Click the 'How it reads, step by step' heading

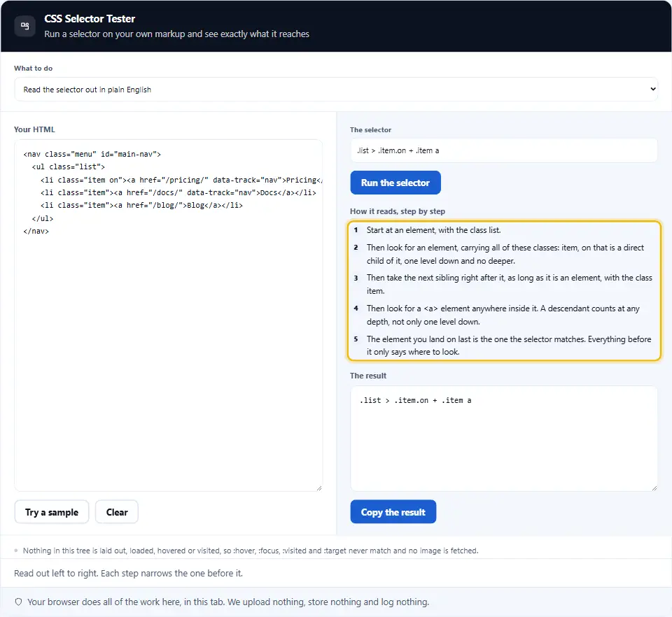(x=398, y=211)
